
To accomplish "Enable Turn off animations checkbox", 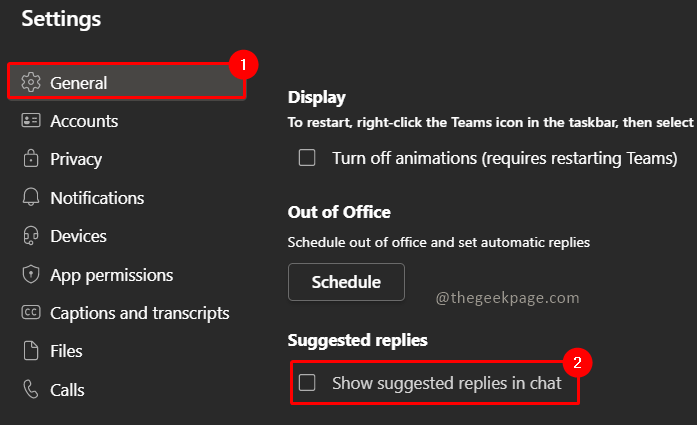I will (308, 158).
